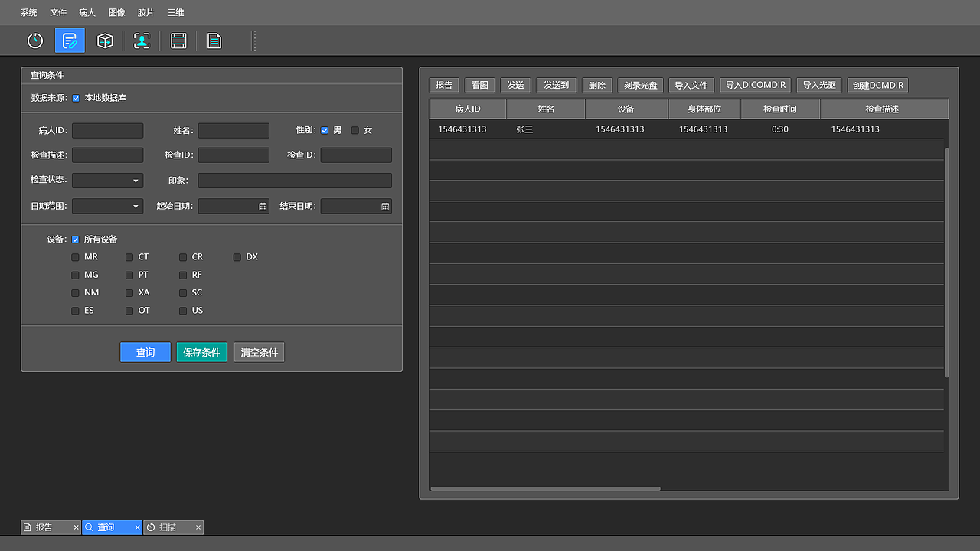Open the 3D cube toolbar icon
The image size is (980, 551).
pyautogui.click(x=105, y=41)
